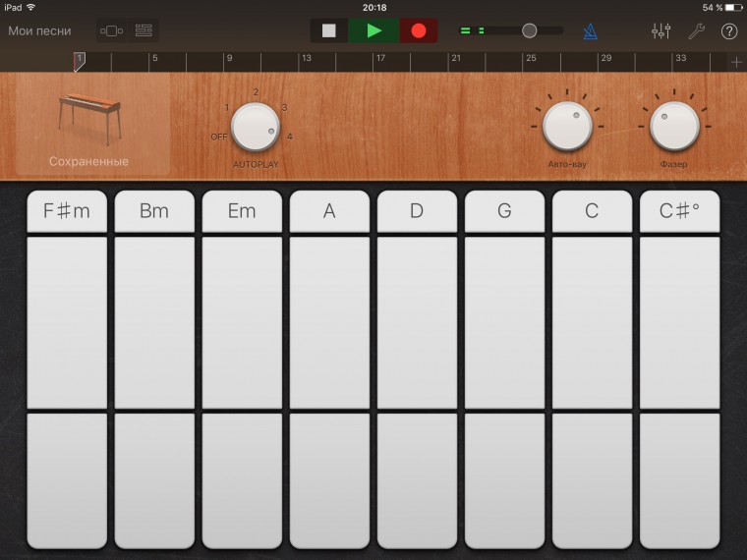Open the mixer track controls icon
This screenshot has height=560, width=747.
pos(661,31)
